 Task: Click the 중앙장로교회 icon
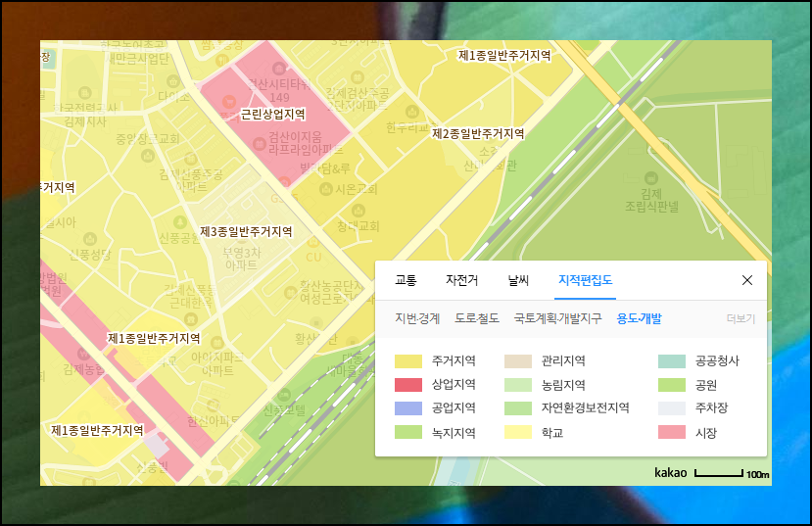(x=148, y=155)
